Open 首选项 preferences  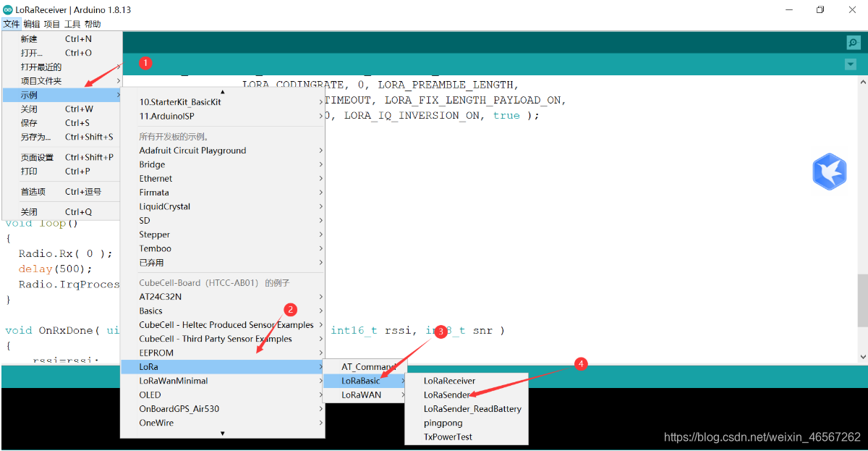(62, 192)
